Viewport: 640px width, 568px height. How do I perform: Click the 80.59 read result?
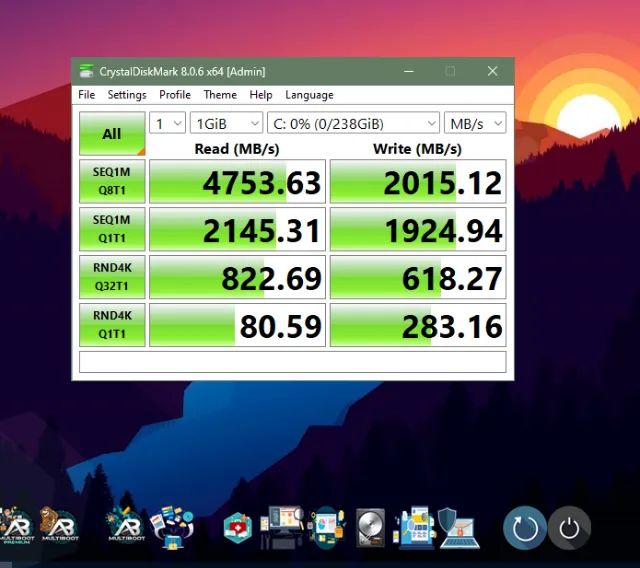(238, 325)
